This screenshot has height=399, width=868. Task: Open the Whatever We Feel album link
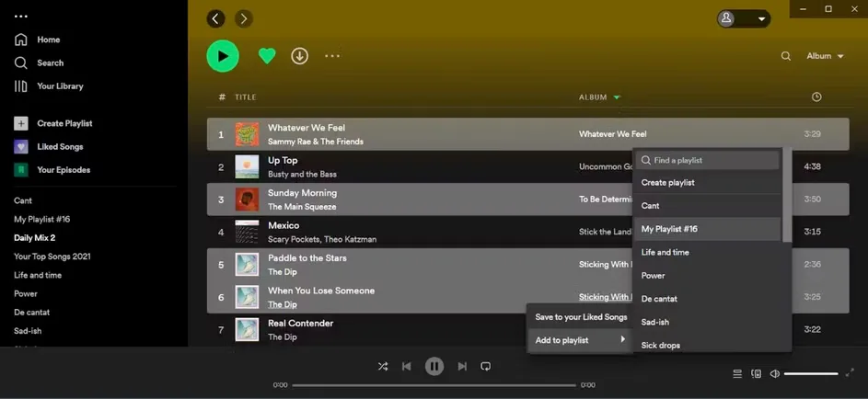click(x=613, y=134)
